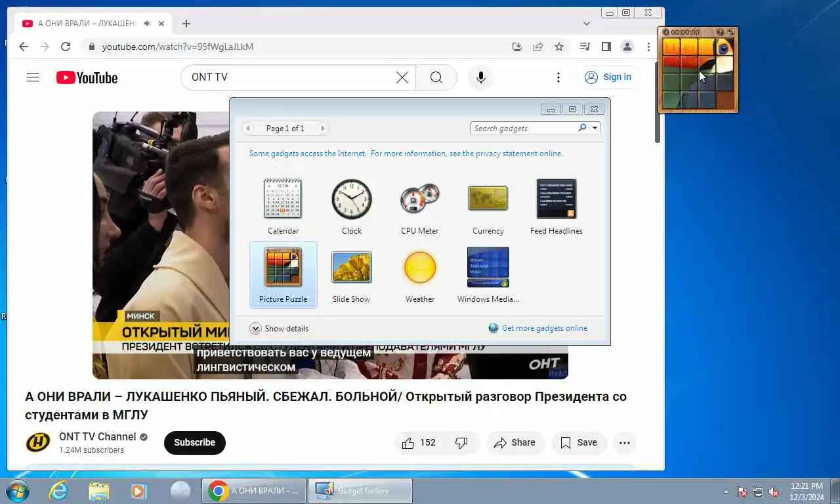840x504 pixels.
Task: Open ONT TV Channel name link
Action: tap(98, 437)
